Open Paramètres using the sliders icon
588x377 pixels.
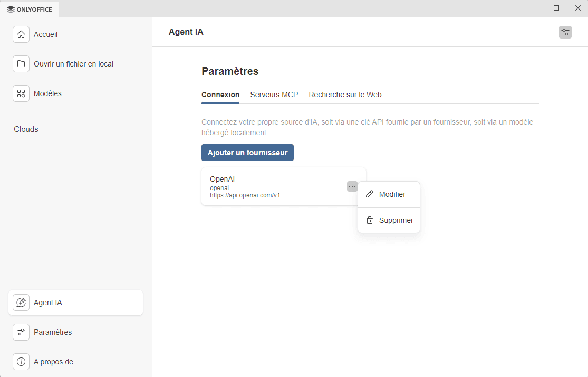21,332
